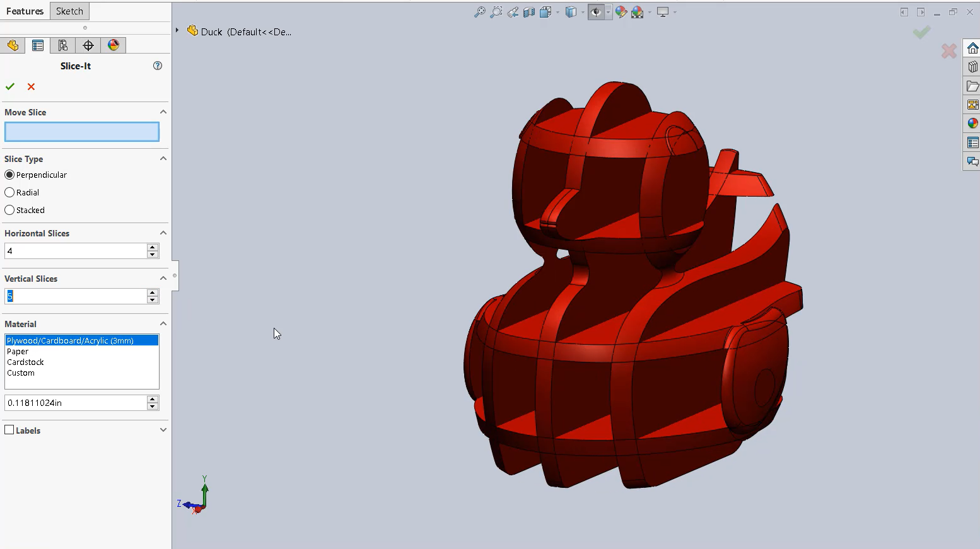Collapse the Move Slice section
The width and height of the screenshot is (980, 549).
(x=163, y=112)
